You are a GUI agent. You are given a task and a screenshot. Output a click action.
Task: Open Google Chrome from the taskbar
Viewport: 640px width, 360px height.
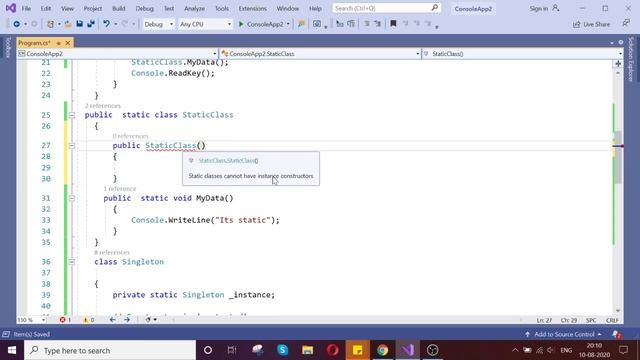(x=382, y=350)
